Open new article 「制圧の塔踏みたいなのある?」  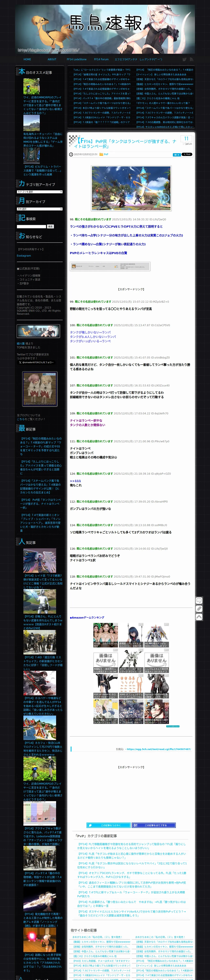pos(41,446)
